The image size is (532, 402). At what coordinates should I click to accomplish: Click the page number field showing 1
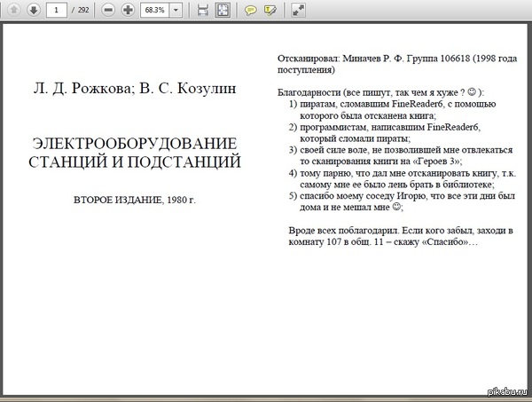pos(57,10)
